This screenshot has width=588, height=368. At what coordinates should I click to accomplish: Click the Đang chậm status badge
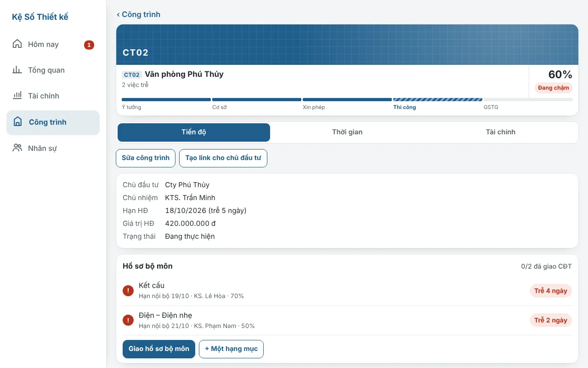554,88
